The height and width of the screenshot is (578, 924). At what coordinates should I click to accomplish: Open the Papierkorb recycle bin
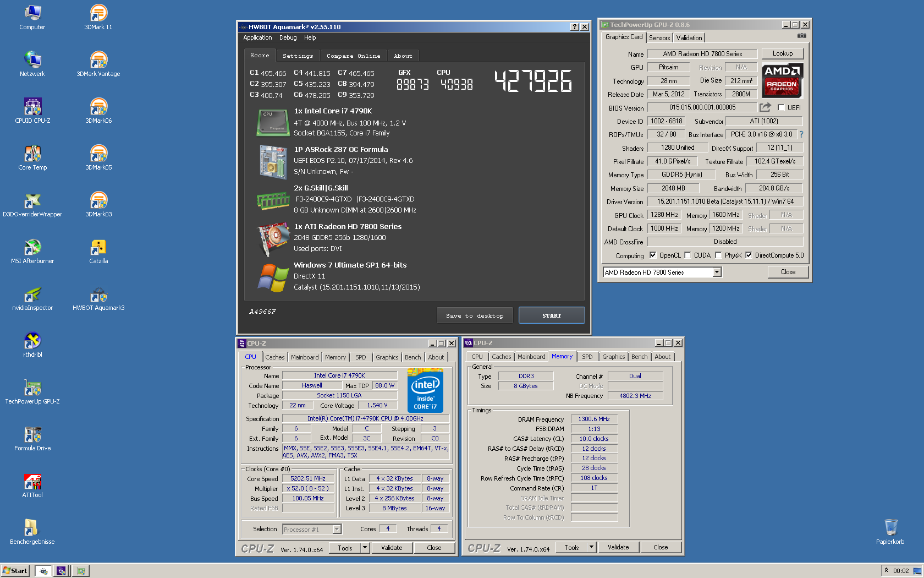(x=890, y=532)
